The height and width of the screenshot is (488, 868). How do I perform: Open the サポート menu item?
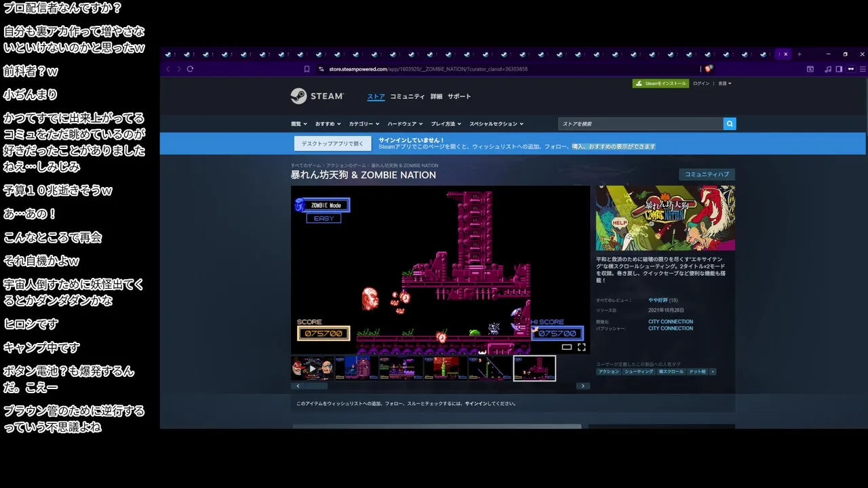(459, 97)
